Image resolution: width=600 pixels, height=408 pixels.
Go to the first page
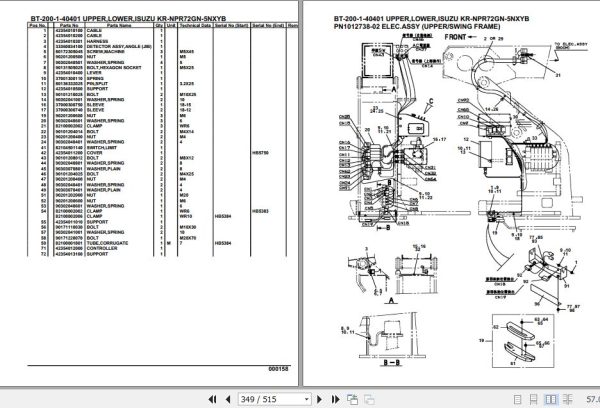click(x=212, y=400)
